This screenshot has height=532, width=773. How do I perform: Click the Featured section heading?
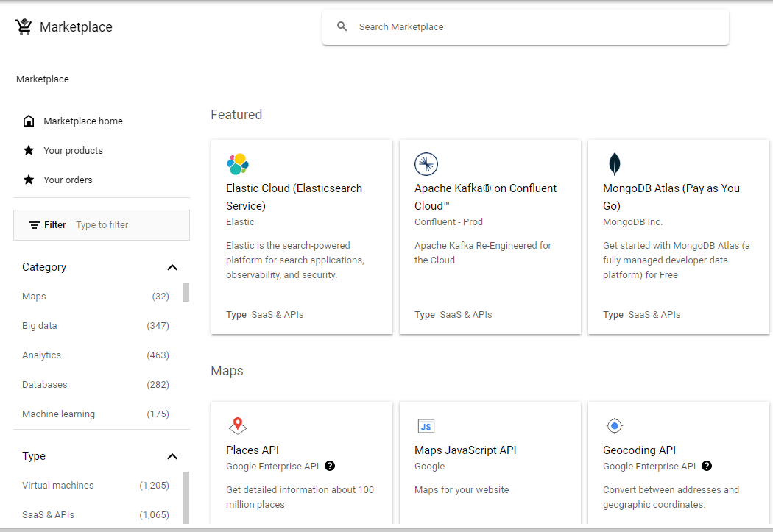(236, 115)
